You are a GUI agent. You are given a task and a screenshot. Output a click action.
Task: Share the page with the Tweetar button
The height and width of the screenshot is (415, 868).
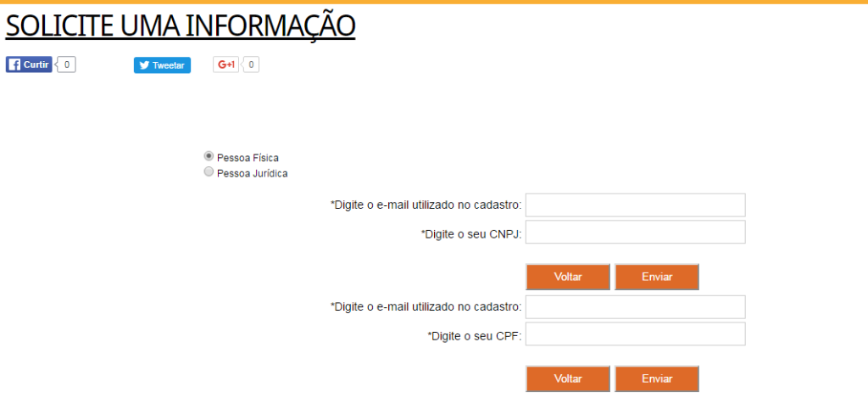[162, 65]
